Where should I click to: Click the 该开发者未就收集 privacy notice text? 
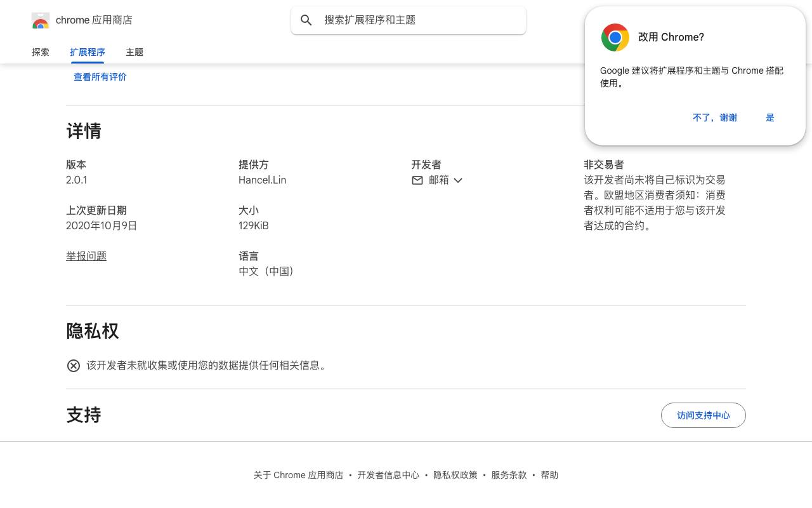click(208, 366)
